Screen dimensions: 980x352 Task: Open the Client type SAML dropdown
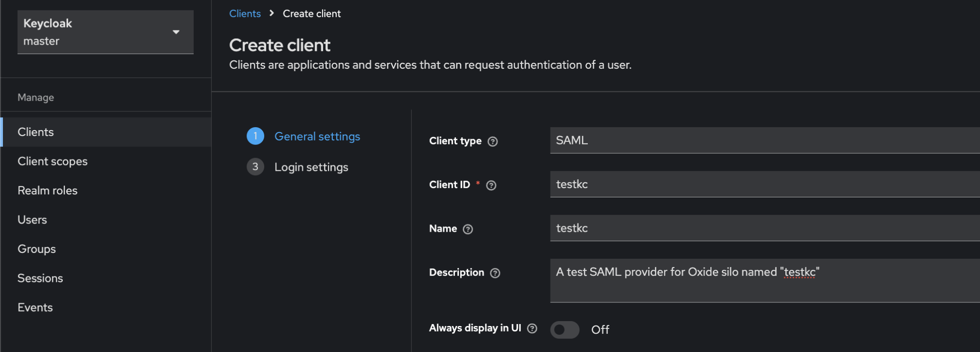[x=764, y=140]
